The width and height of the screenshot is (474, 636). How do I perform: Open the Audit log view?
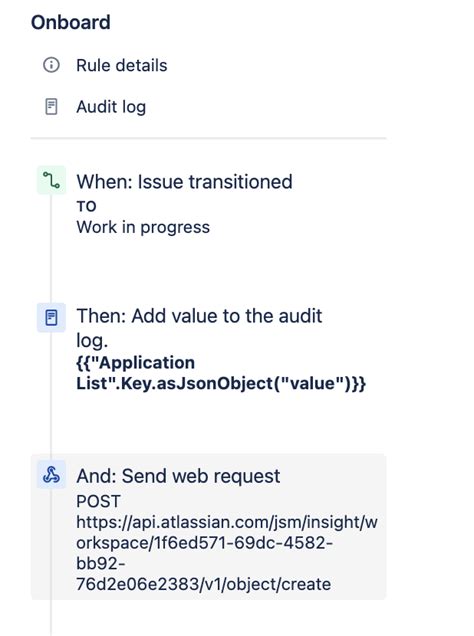111,107
